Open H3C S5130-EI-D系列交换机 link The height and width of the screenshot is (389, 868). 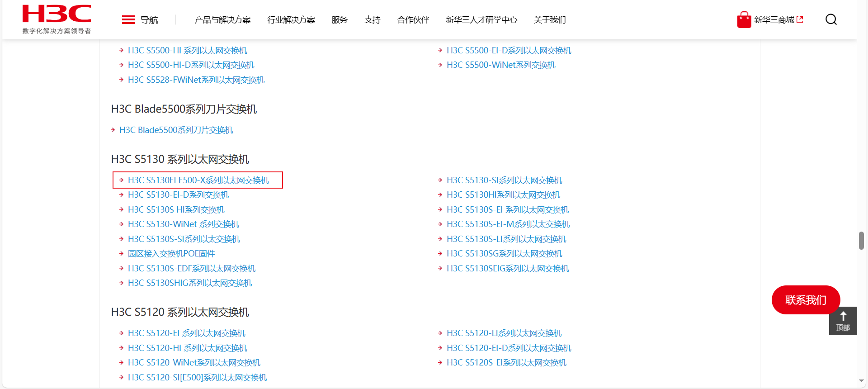[x=179, y=195]
